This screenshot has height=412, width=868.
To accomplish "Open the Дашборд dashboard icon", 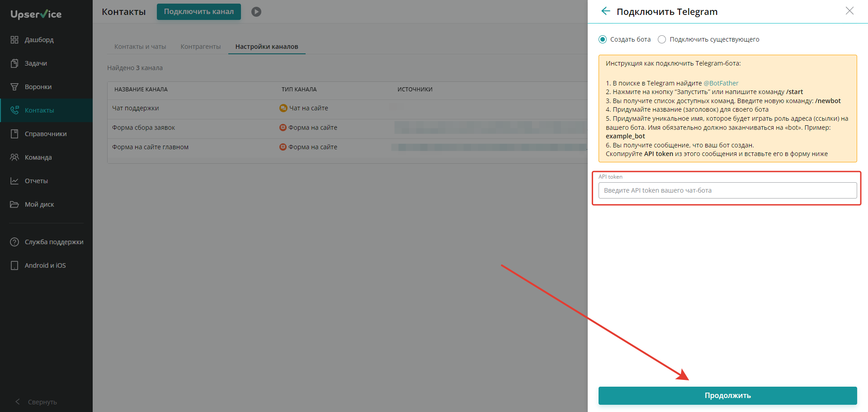I will pyautogui.click(x=14, y=40).
